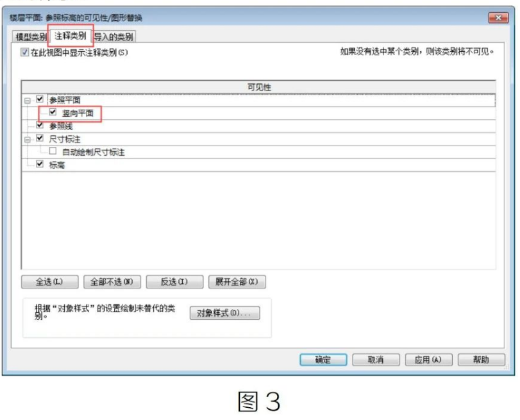Select the 标高 row label
Image resolution: width=520 pixels, height=420 pixels.
56,165
